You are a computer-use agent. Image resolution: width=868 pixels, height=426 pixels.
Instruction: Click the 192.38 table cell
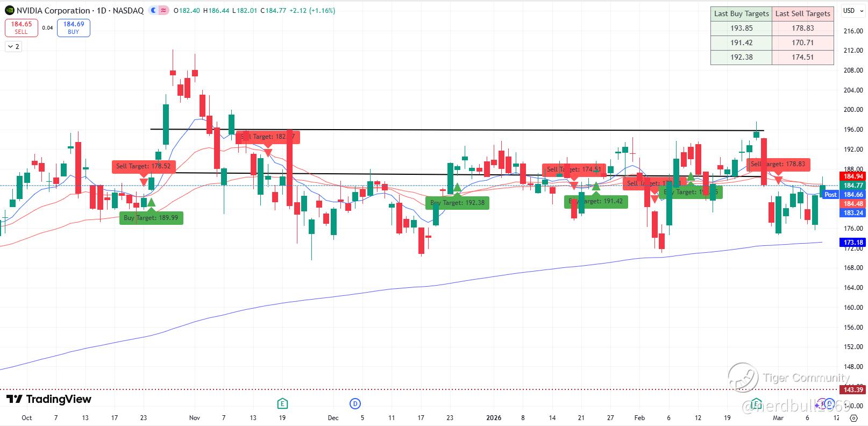tap(742, 57)
